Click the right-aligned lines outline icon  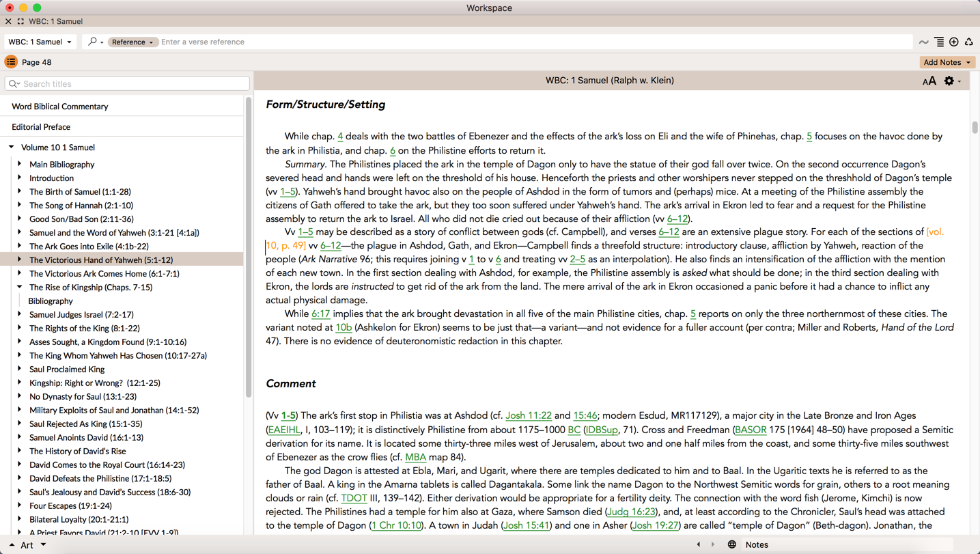939,42
